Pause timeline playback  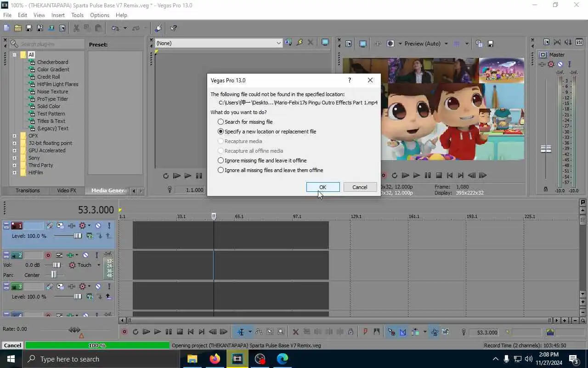point(169,332)
